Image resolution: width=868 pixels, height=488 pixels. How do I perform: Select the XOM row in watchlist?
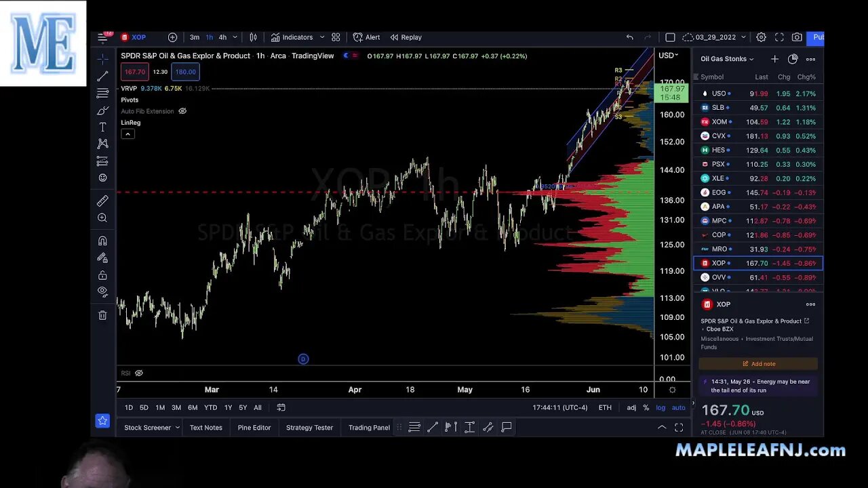coord(758,122)
